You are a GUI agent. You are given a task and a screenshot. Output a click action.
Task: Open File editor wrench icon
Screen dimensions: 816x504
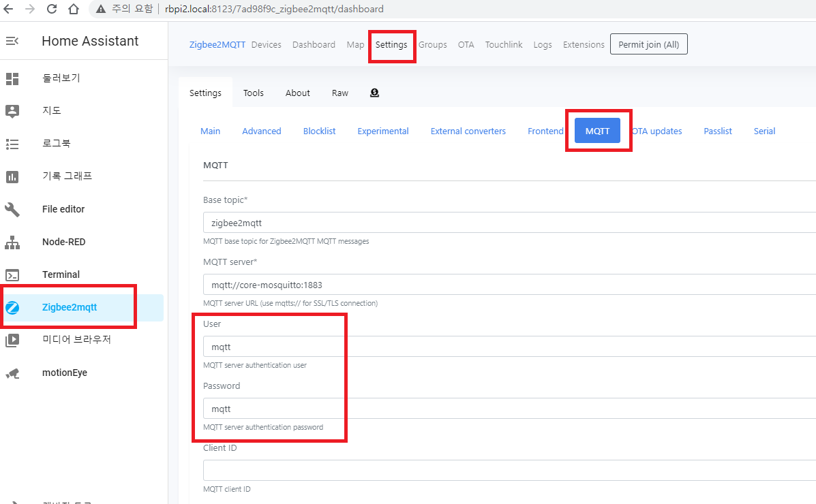[12, 210]
